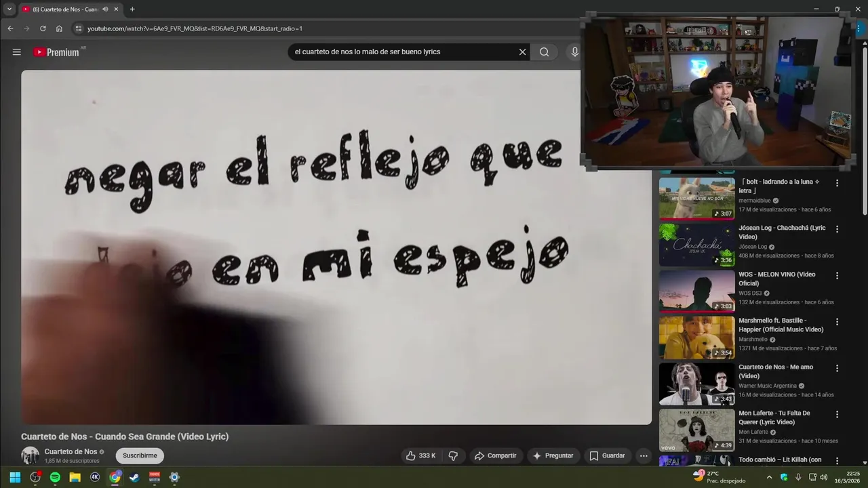This screenshot has width=868, height=488.
Task: Open the Windows Start menu
Action: 15,477
